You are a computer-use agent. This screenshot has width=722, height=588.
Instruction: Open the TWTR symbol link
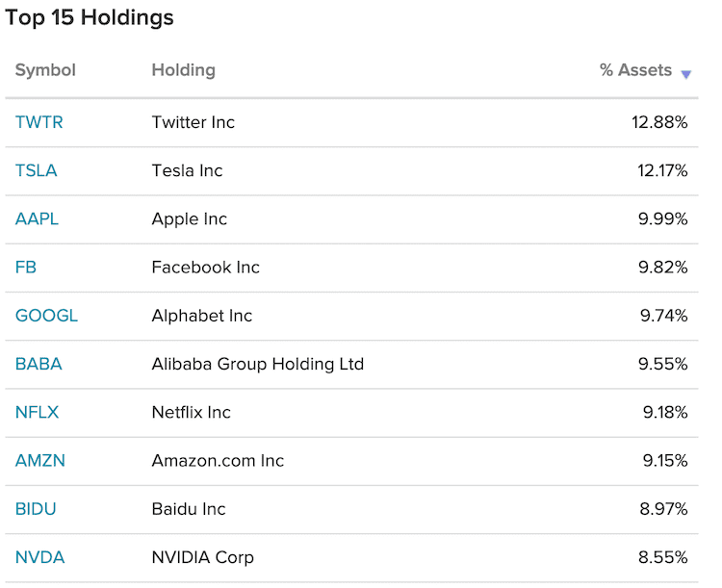point(39,122)
